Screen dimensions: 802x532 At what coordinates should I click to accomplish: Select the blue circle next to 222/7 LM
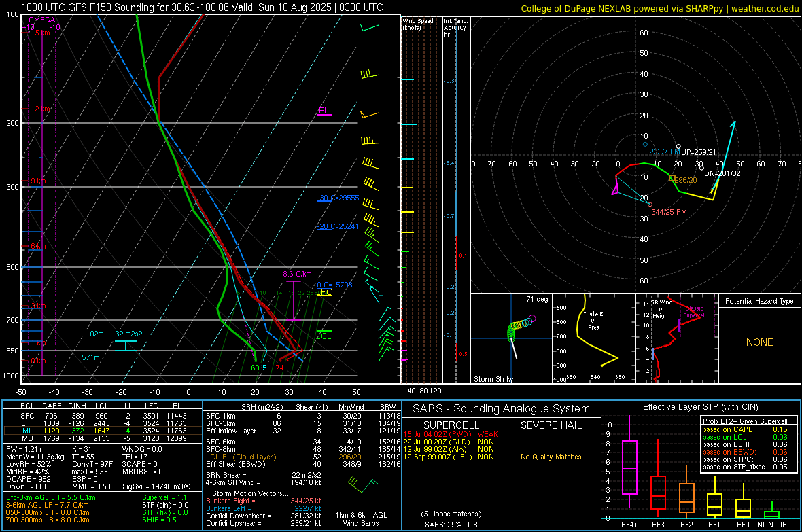tap(645, 145)
